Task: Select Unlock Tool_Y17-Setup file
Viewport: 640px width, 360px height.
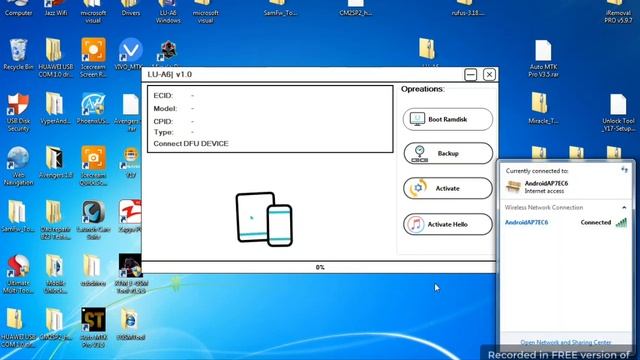Action: tap(618, 113)
